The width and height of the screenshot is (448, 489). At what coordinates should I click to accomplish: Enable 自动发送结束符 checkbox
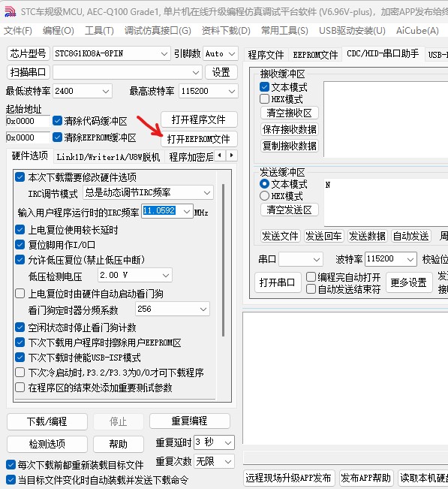coord(311,289)
